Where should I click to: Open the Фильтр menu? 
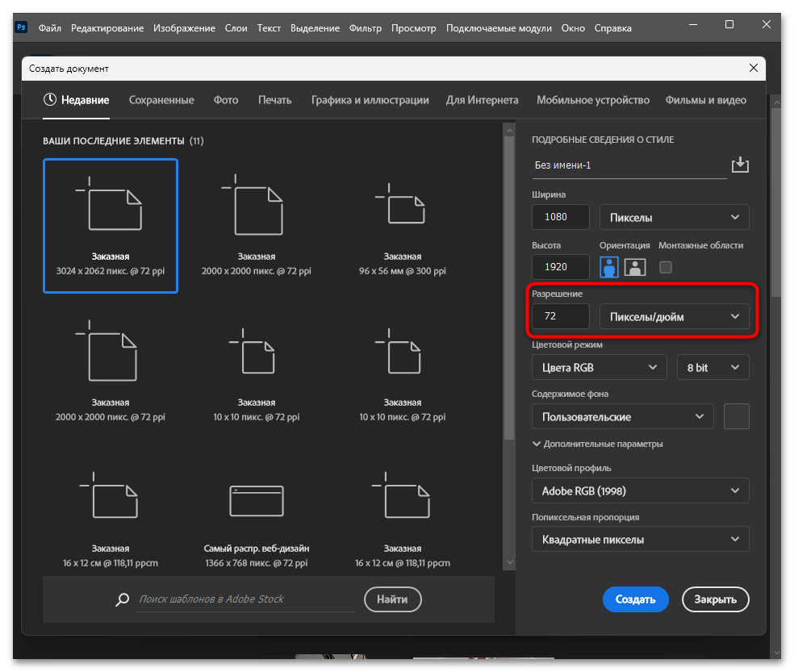(x=365, y=28)
